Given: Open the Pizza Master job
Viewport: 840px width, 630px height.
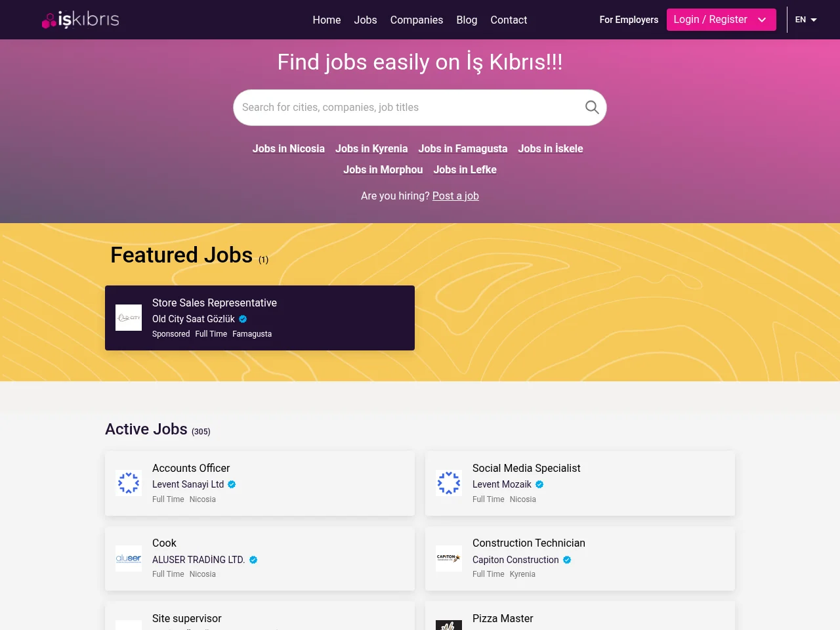Looking at the screenshot, I should click(503, 618).
